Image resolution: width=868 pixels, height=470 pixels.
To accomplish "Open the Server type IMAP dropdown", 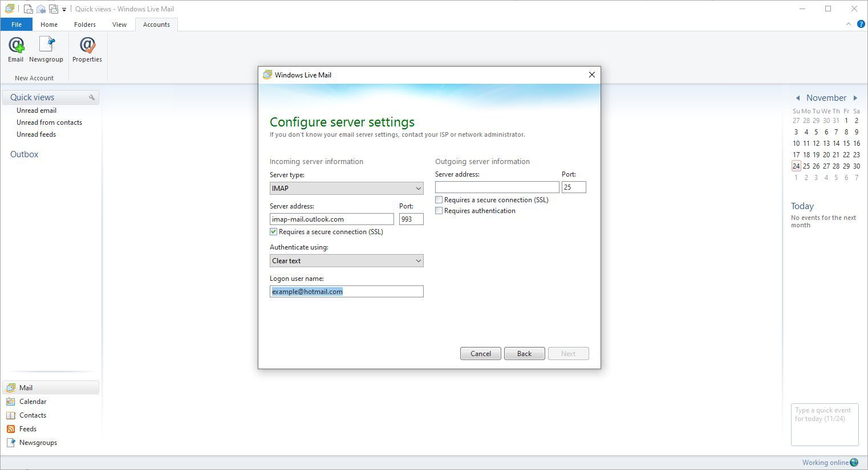I will tap(347, 188).
